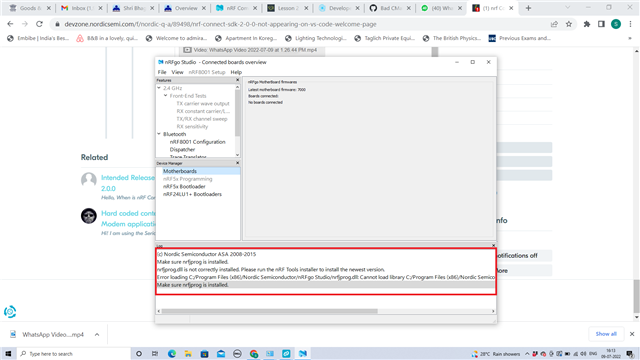Reload the devzone page

(x=39, y=24)
